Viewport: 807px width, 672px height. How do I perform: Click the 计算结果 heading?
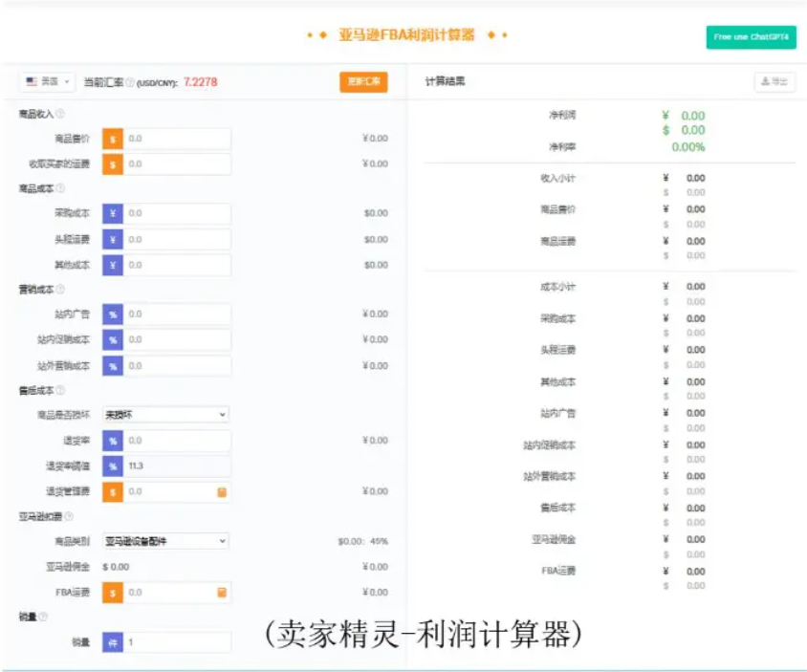446,81
